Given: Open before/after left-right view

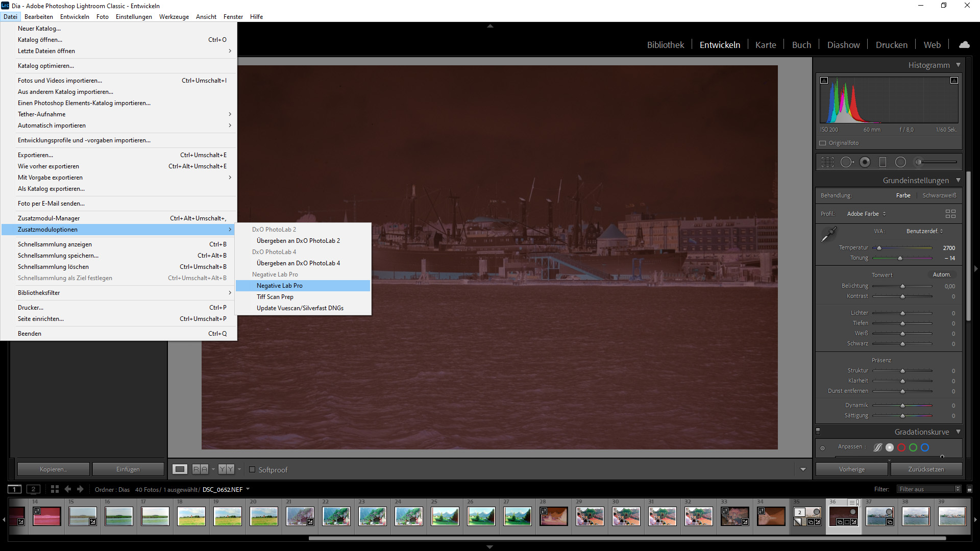Looking at the screenshot, I should 200,469.
